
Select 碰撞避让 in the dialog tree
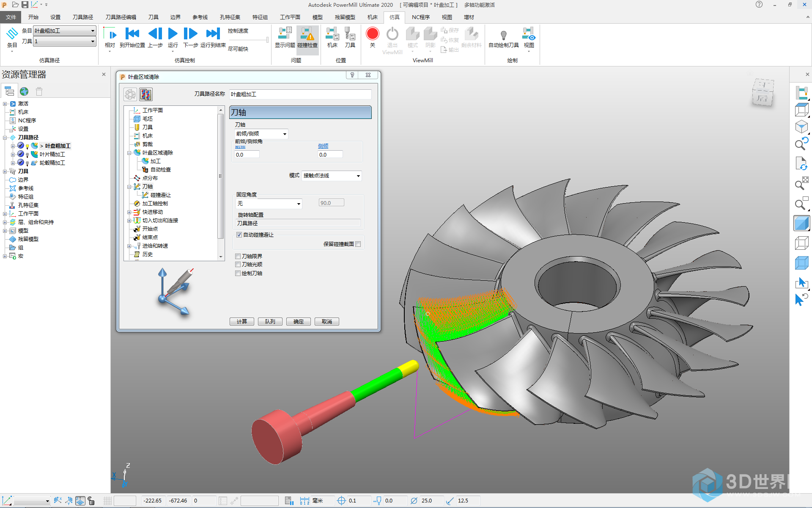[160, 195]
